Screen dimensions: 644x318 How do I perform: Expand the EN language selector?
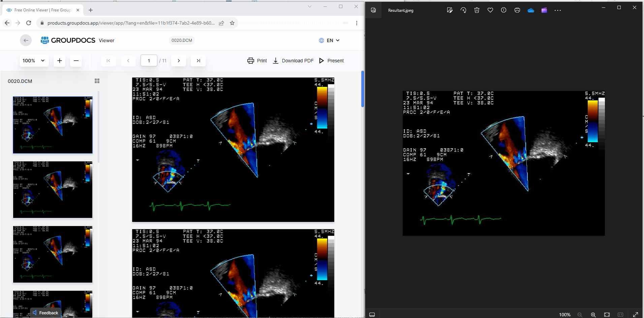point(329,40)
